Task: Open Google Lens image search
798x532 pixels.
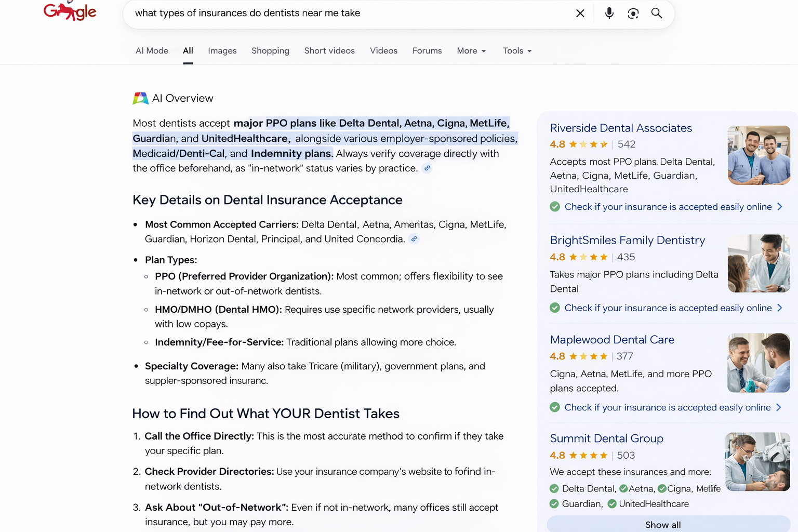Action: pos(633,14)
